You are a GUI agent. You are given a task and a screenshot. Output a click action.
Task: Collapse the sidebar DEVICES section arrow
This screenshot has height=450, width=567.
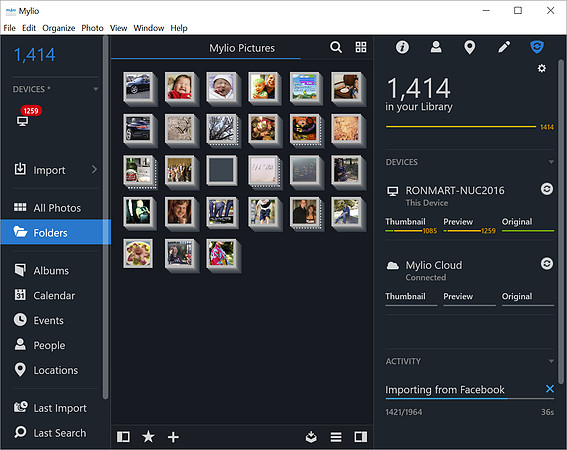[x=95, y=89]
